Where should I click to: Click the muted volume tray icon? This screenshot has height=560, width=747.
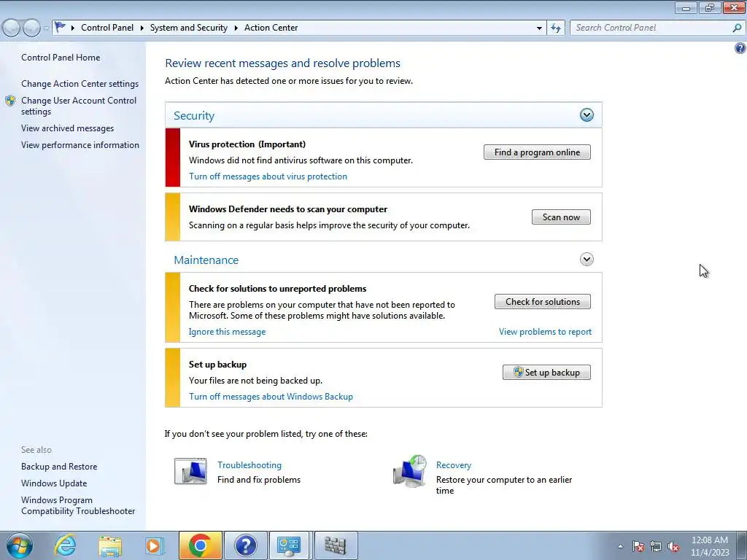[673, 546]
